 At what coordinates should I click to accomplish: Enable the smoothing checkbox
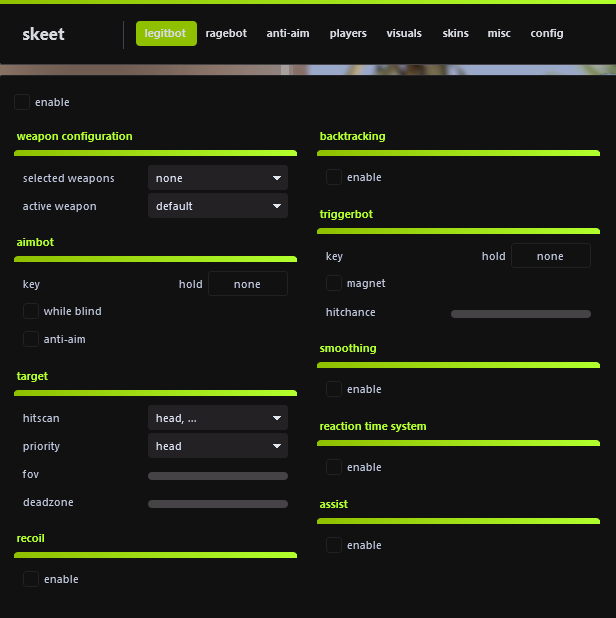click(334, 389)
